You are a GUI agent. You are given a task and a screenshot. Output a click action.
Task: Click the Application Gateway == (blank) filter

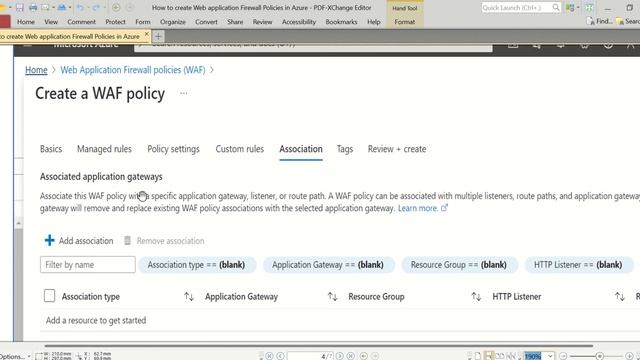(x=329, y=264)
